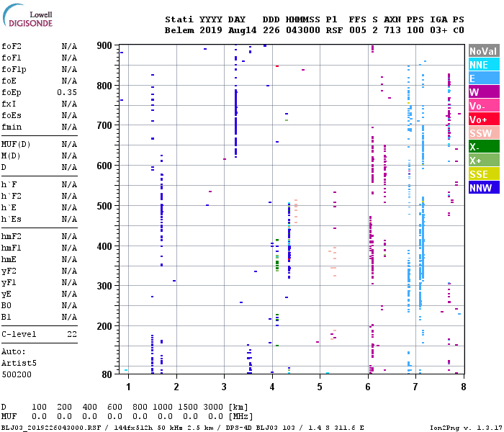Select the NoVal legend swatch
Screen dimensions: 504x432
[x=484, y=51]
